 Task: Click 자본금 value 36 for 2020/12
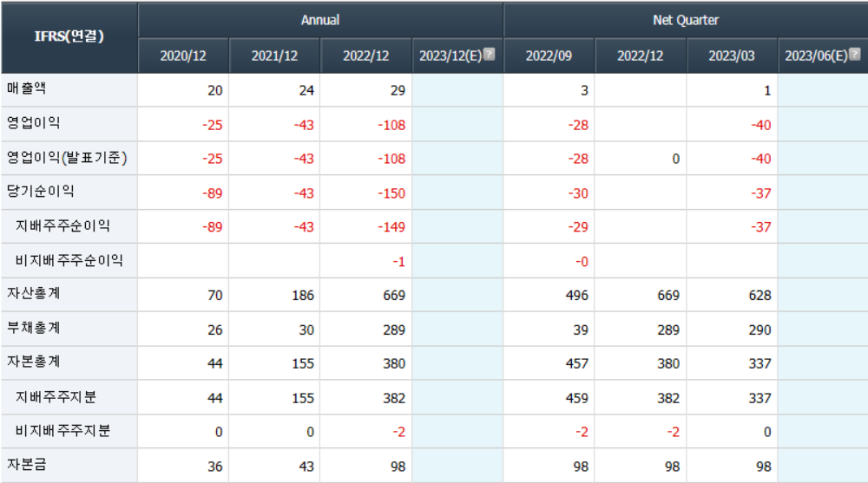[x=214, y=467]
